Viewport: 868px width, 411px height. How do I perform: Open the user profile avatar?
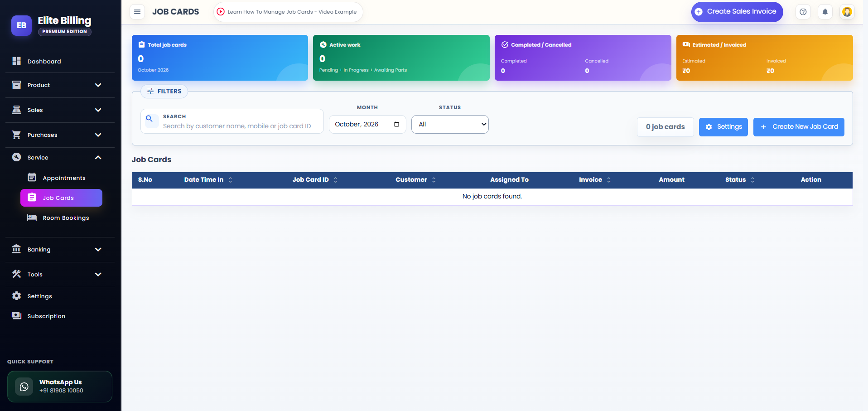coord(847,12)
